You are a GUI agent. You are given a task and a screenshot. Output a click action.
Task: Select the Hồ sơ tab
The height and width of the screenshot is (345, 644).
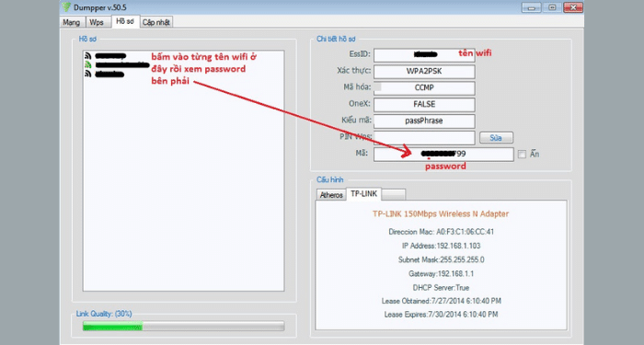pos(125,21)
